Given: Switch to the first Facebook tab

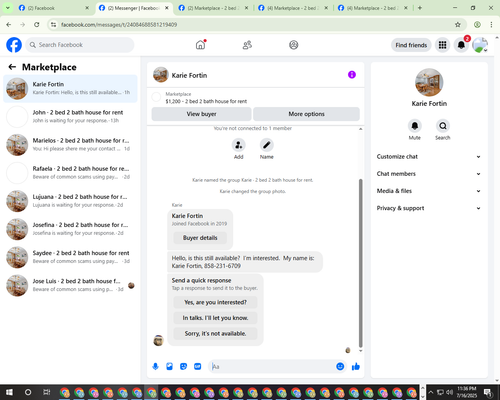Looking at the screenshot, I should [53, 8].
